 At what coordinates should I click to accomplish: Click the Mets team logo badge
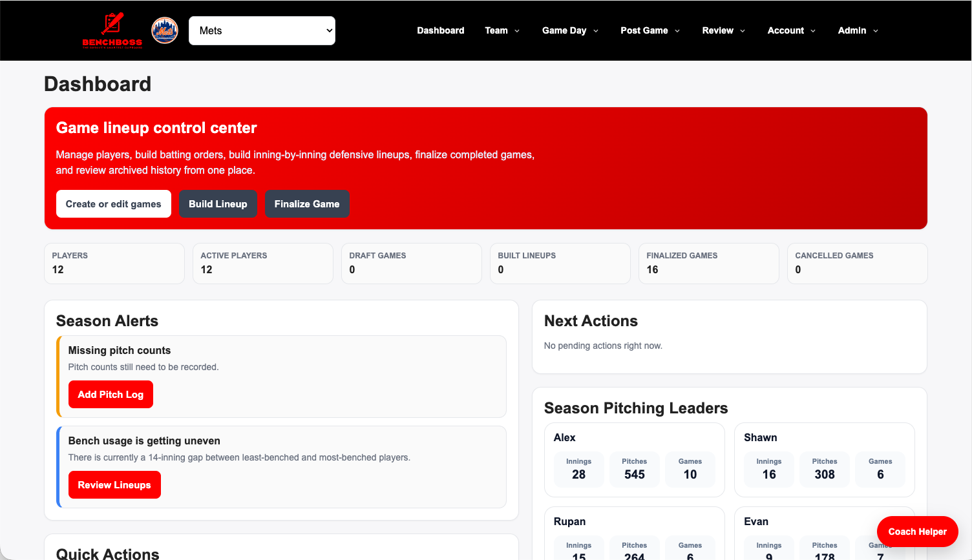tap(165, 30)
